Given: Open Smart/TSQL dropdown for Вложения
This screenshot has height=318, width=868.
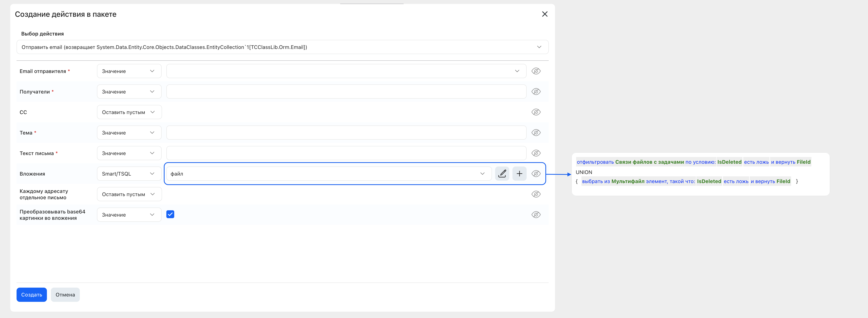Looking at the screenshot, I should 129,174.
